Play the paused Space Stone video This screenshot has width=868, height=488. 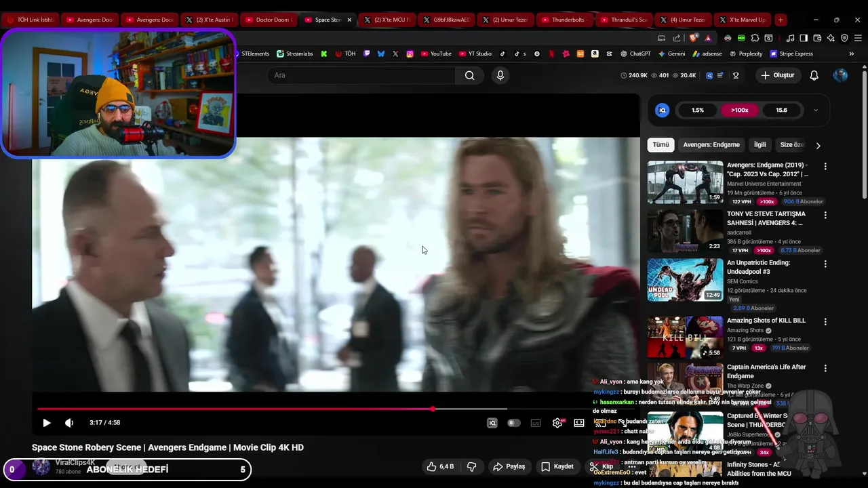coord(47,423)
